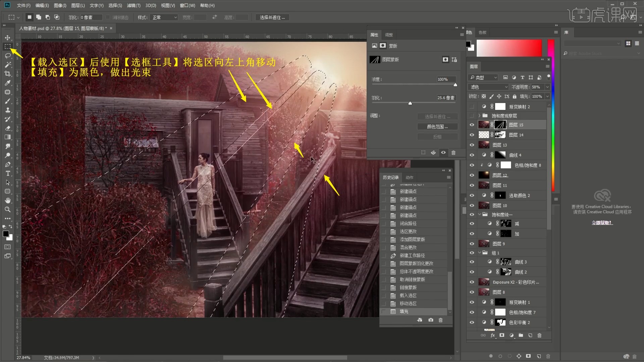
Task: Select the 载入选区 history state
Action: [408, 296]
